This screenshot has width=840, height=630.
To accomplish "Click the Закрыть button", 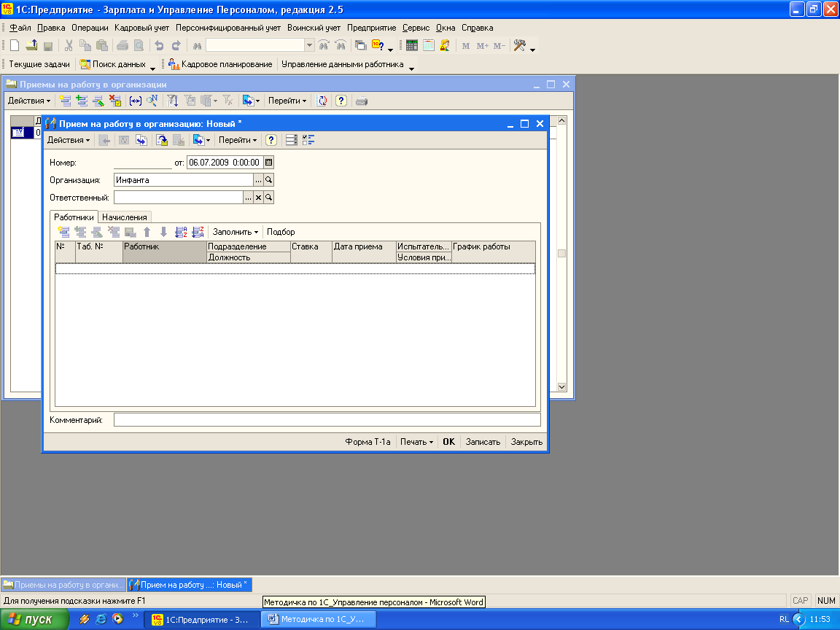I will [526, 442].
